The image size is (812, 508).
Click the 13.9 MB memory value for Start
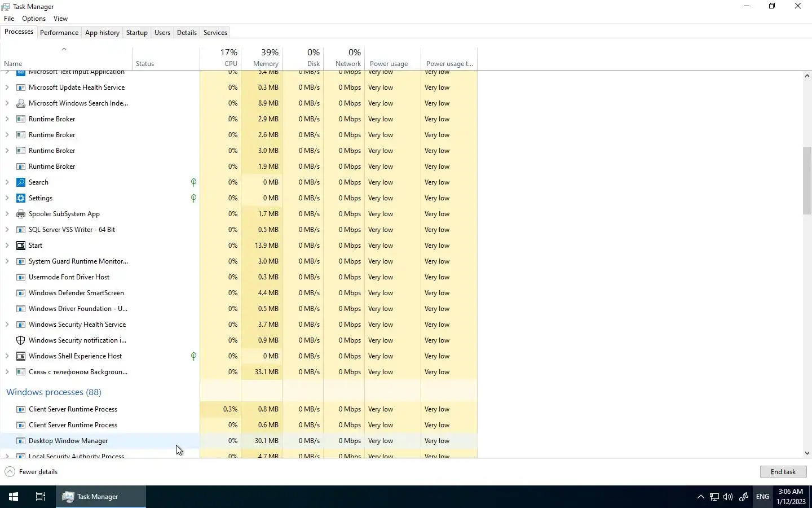click(266, 246)
